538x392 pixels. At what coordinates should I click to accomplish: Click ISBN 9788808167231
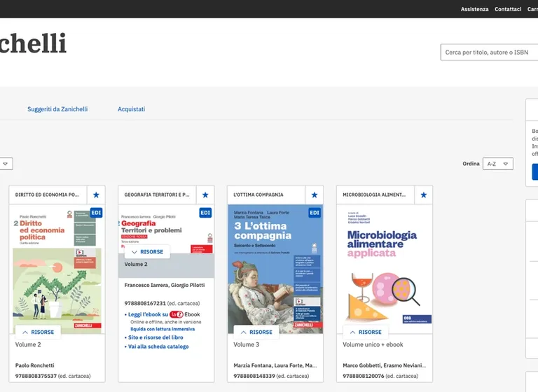pos(145,303)
